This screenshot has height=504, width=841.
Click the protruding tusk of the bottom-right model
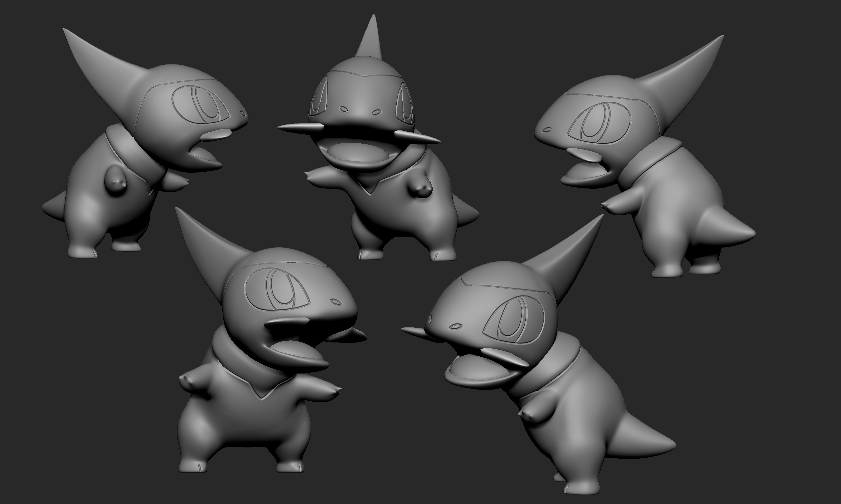pyautogui.click(x=413, y=331)
